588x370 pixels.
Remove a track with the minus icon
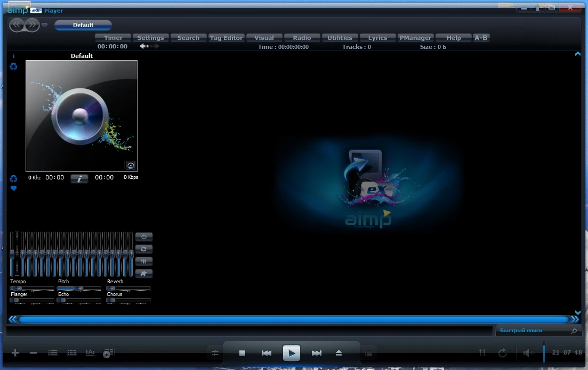point(34,353)
